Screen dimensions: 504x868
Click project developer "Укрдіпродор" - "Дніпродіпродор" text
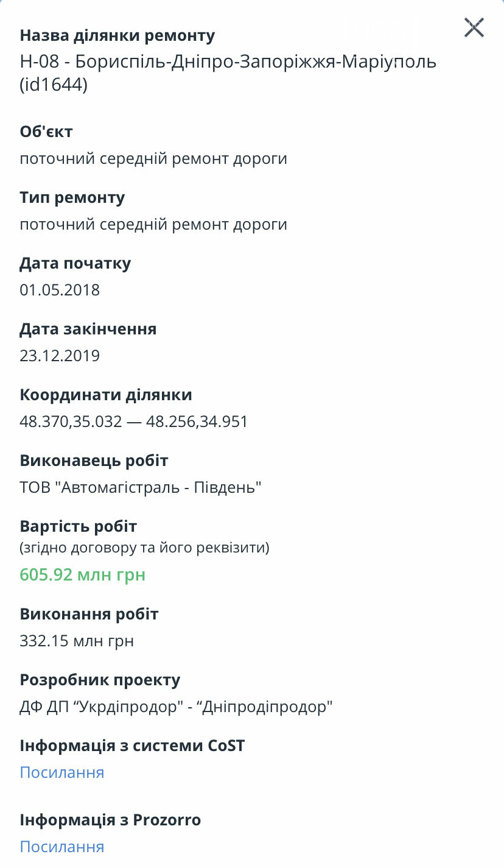(177, 707)
